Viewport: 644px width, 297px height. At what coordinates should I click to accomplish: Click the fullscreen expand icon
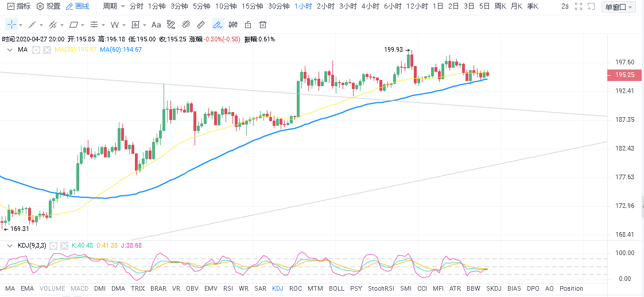[x=579, y=6]
